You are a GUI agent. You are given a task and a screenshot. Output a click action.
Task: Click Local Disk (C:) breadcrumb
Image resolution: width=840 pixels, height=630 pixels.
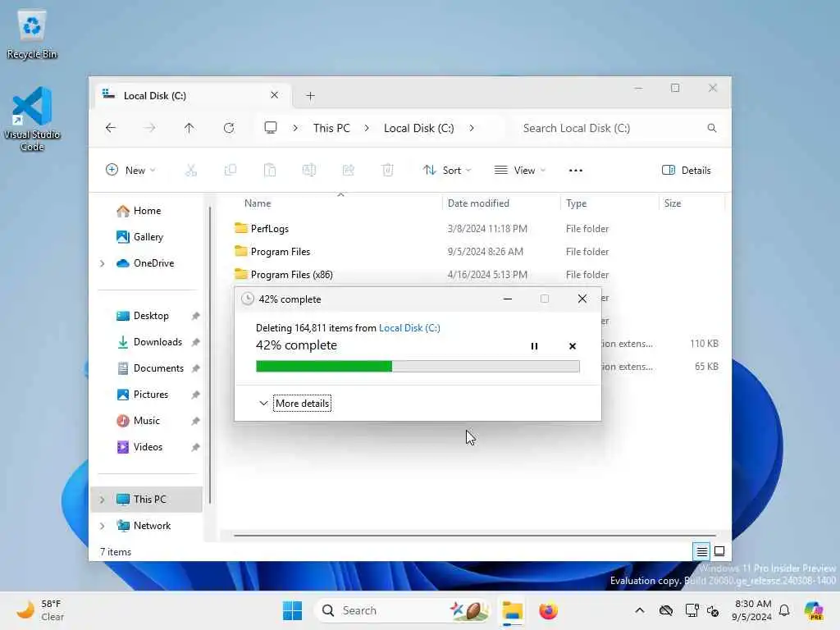pyautogui.click(x=419, y=128)
